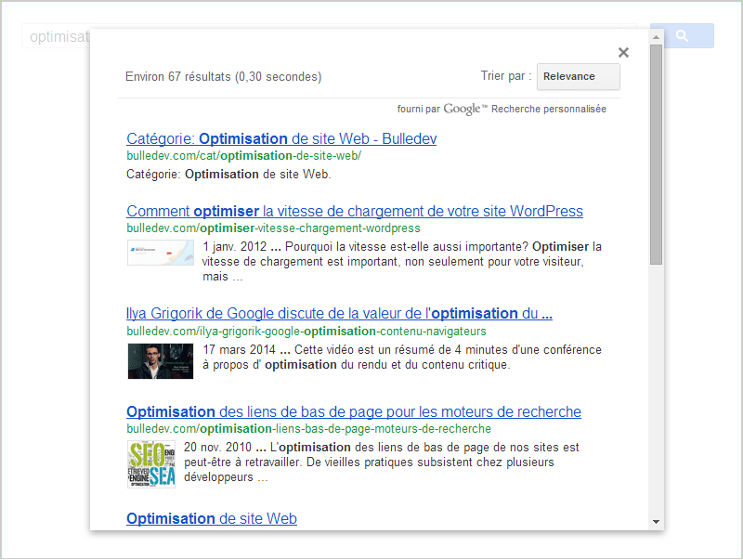Click the WordPress loading speed article thumbnail
Viewport: 743px width, 560px height.
pyautogui.click(x=161, y=253)
